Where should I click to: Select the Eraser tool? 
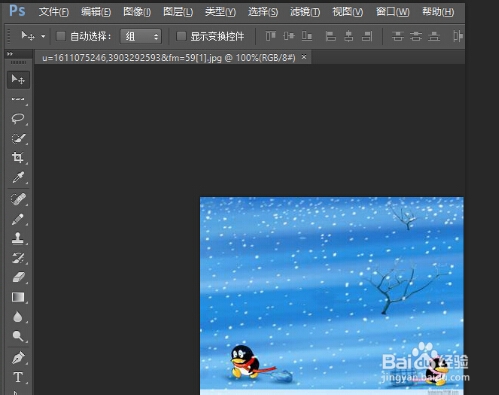tap(18, 277)
